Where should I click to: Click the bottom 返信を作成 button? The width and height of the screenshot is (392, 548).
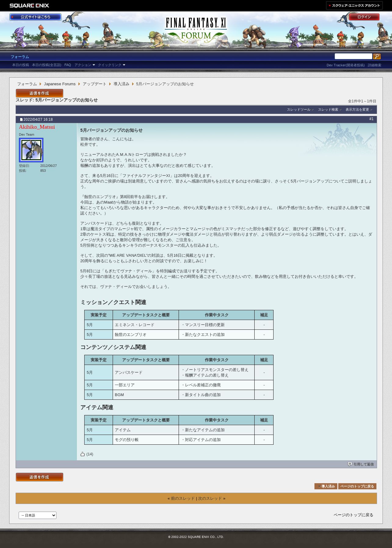click(39, 477)
